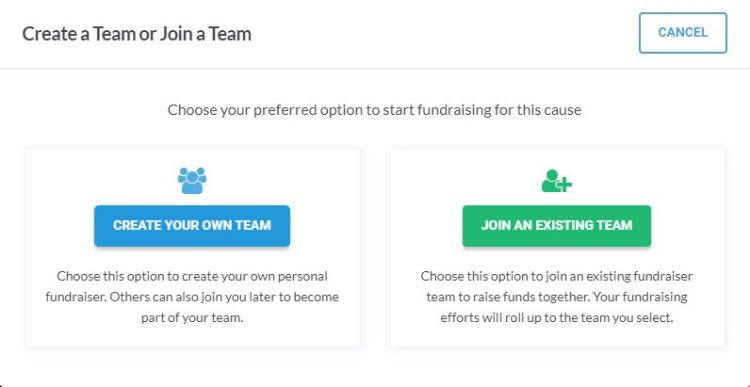Viewport: 750px width, 387px height.
Task: Select Create Your Own Team
Action: 192,226
